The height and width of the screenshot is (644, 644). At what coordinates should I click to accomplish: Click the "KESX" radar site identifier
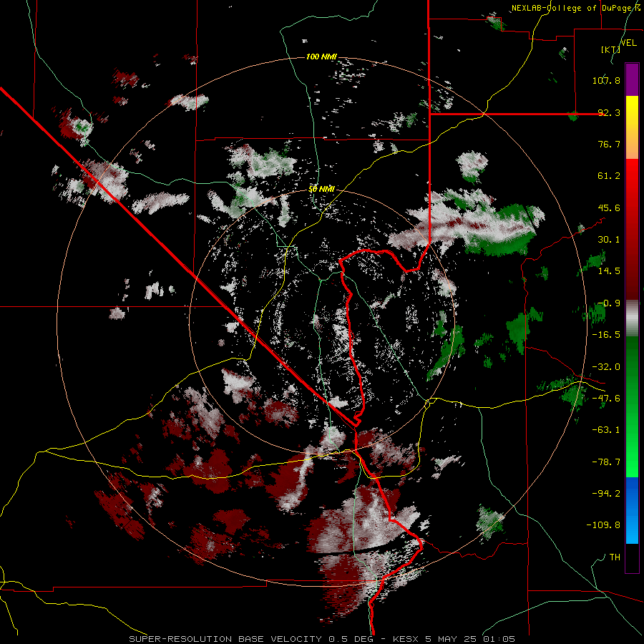pyautogui.click(x=407, y=639)
